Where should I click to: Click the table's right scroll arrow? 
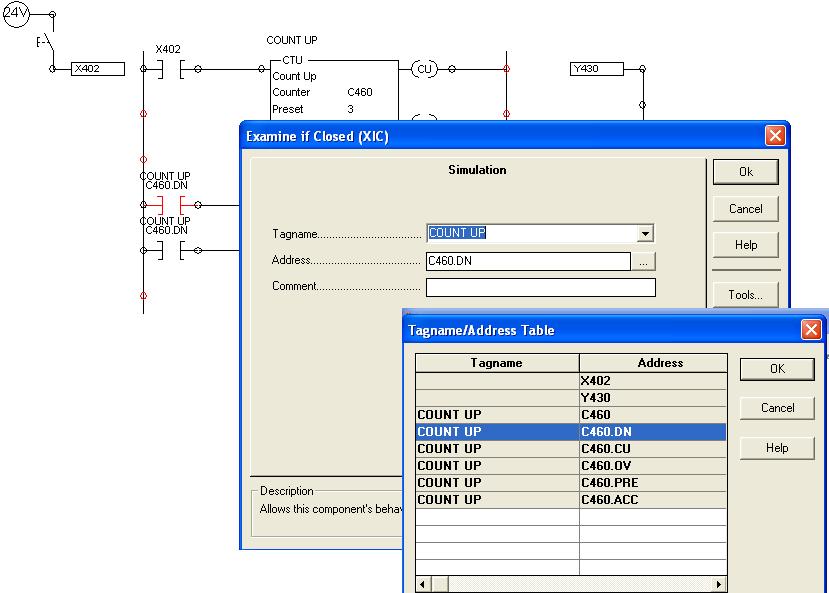coord(719,584)
